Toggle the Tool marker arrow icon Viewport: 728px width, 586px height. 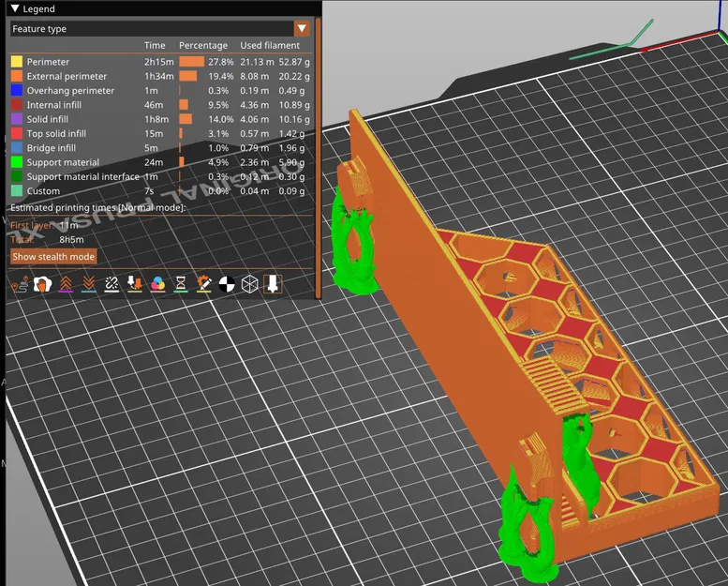point(273,284)
